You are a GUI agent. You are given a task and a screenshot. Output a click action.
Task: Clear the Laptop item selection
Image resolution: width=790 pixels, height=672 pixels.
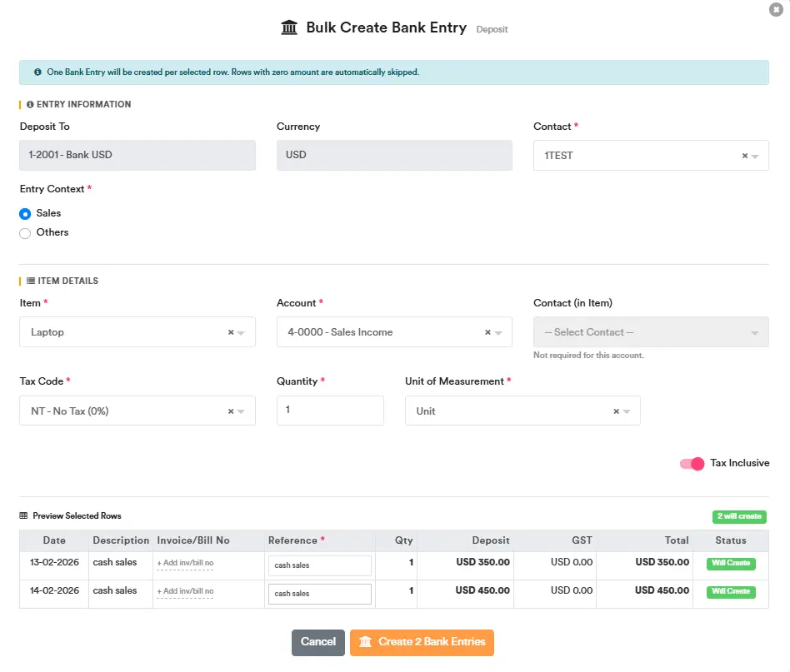click(231, 332)
